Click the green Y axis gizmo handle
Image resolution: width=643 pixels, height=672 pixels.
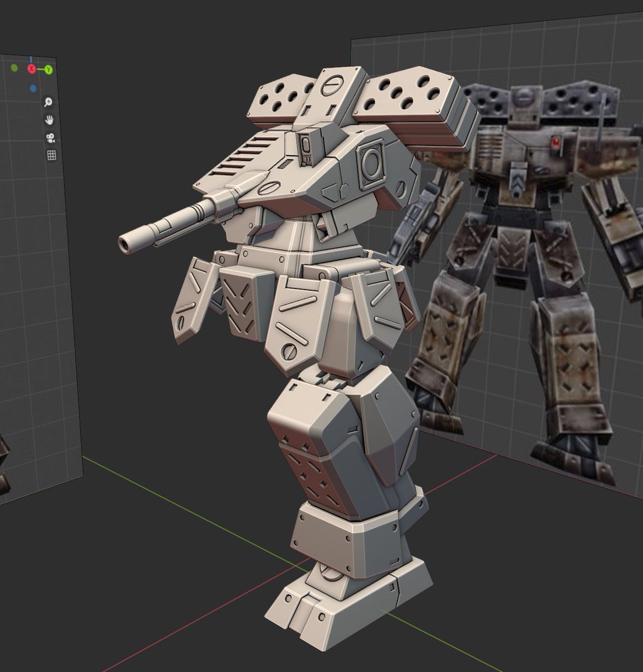tap(49, 70)
